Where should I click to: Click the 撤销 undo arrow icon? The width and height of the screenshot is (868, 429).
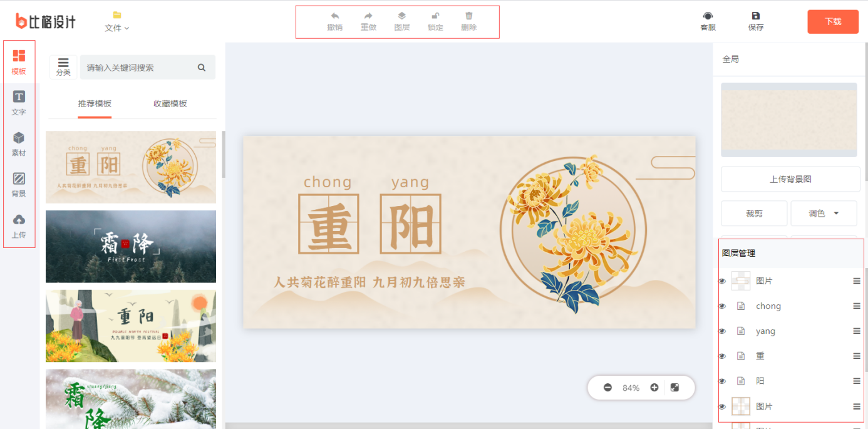pos(334,16)
